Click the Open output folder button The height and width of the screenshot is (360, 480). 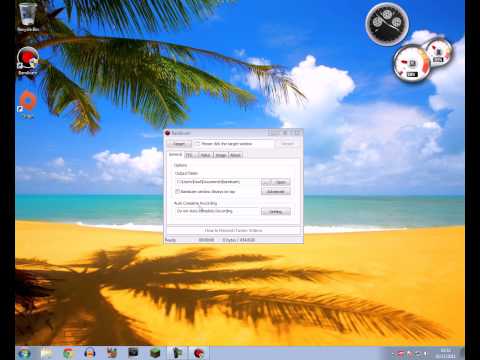[281, 182]
